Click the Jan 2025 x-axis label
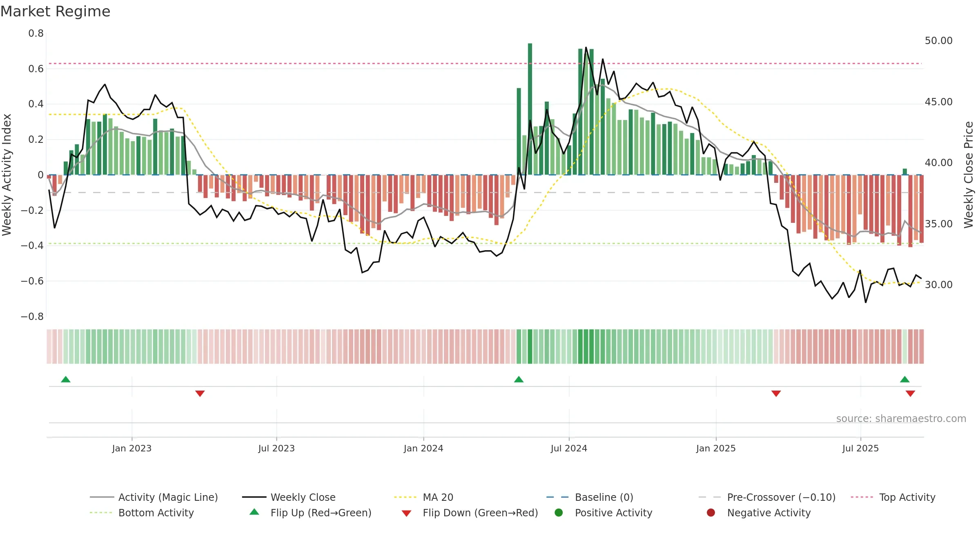980x551 pixels. (x=716, y=449)
